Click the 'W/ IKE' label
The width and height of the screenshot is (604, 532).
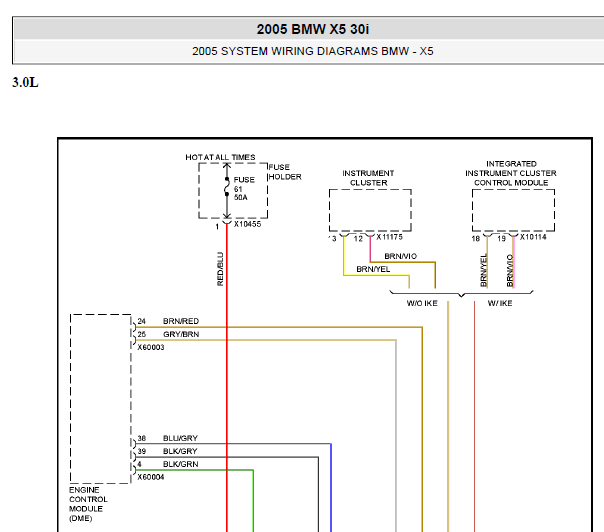[500, 304]
